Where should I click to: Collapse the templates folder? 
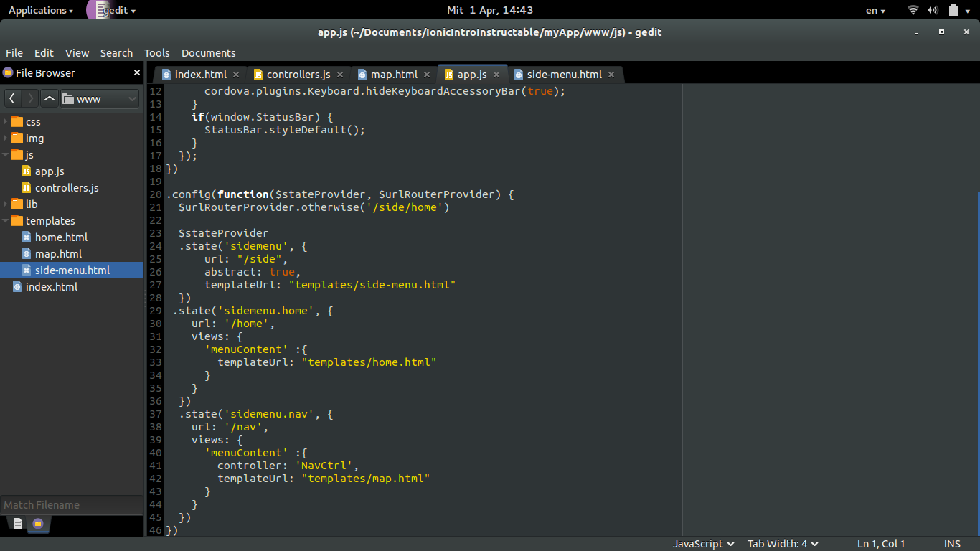pos(6,220)
